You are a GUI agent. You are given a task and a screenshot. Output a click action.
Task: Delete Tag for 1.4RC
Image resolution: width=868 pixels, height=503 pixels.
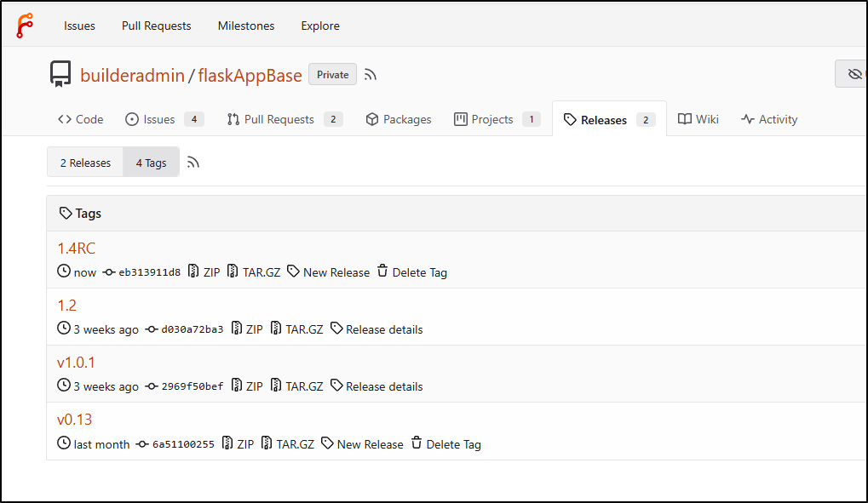[x=412, y=272]
